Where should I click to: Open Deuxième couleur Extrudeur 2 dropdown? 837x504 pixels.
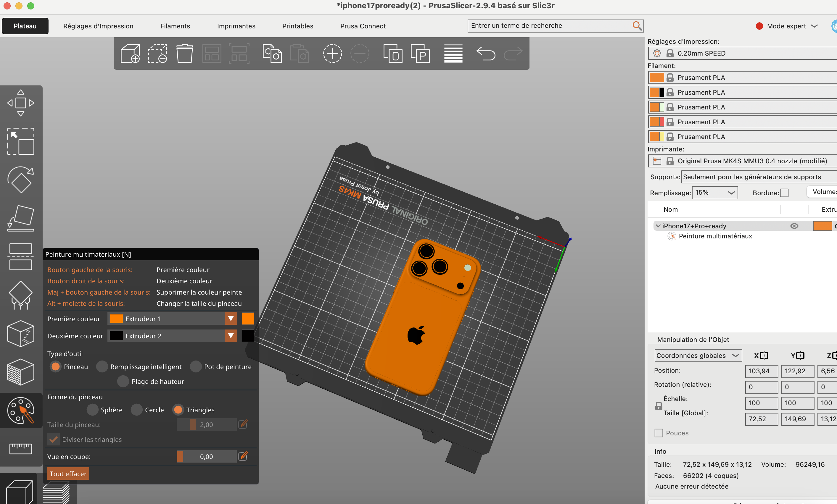point(172,336)
